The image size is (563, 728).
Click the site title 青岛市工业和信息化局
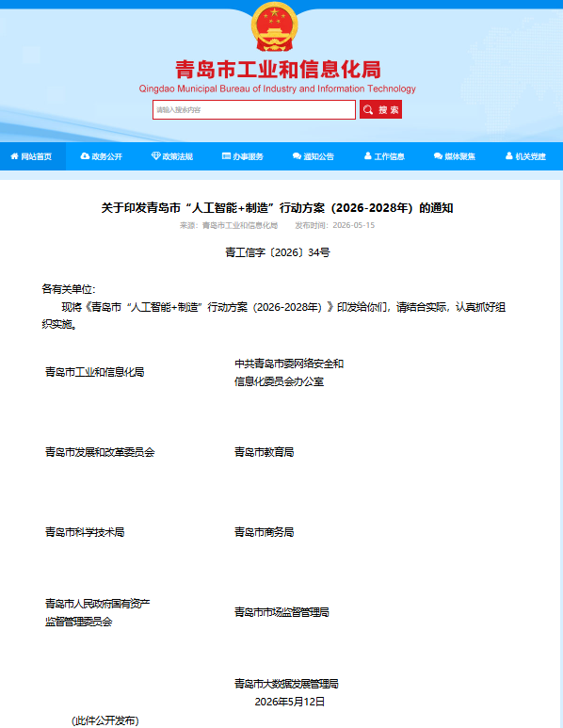[278, 70]
